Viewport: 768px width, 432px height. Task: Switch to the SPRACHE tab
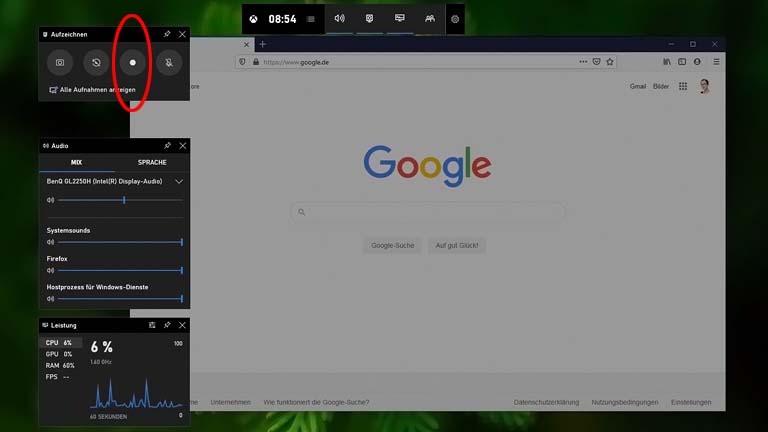click(x=152, y=162)
